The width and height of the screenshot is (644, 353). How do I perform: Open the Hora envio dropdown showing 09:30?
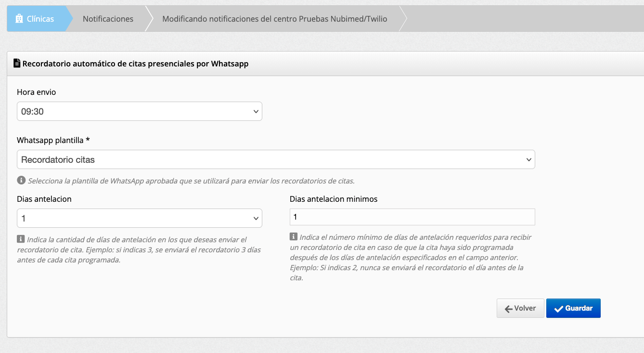coord(140,111)
